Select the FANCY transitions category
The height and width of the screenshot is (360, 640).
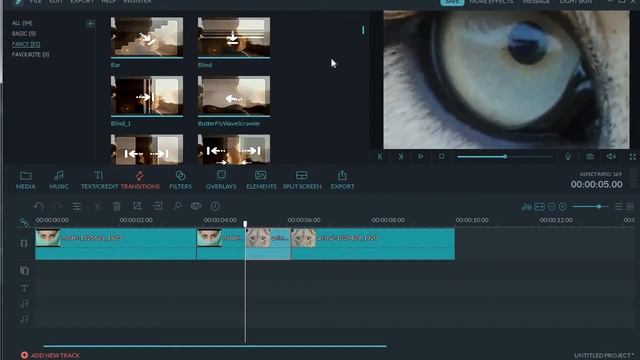tap(26, 44)
